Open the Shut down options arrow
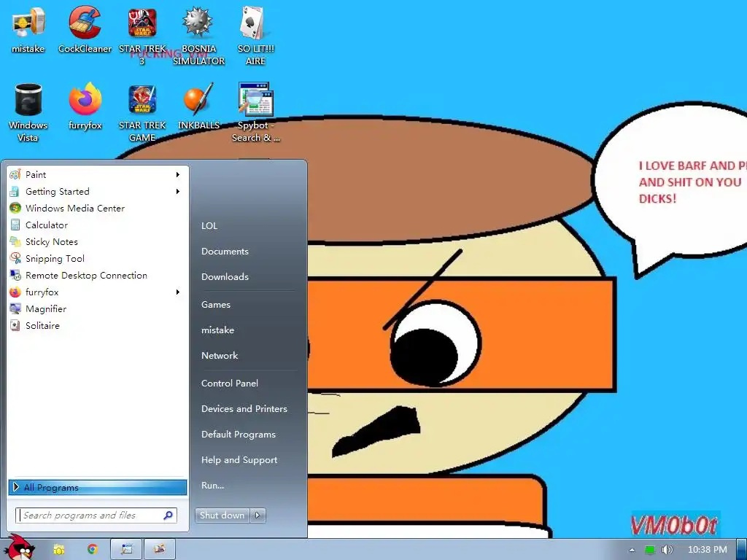The width and height of the screenshot is (747, 560). click(x=258, y=516)
